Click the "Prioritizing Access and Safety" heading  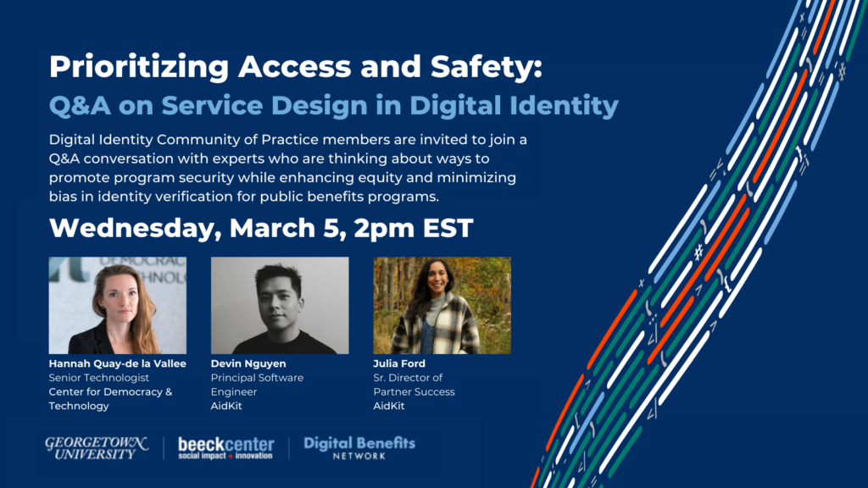(295, 67)
